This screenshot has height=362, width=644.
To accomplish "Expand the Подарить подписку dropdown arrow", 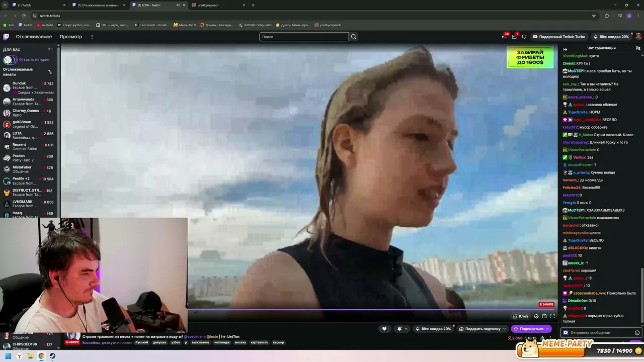I will (504, 329).
